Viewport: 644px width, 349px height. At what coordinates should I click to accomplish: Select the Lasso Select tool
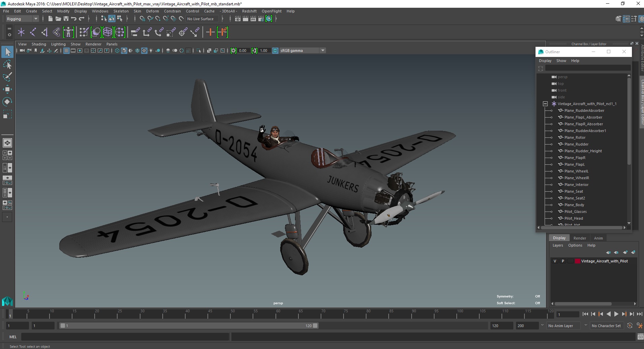pos(7,64)
